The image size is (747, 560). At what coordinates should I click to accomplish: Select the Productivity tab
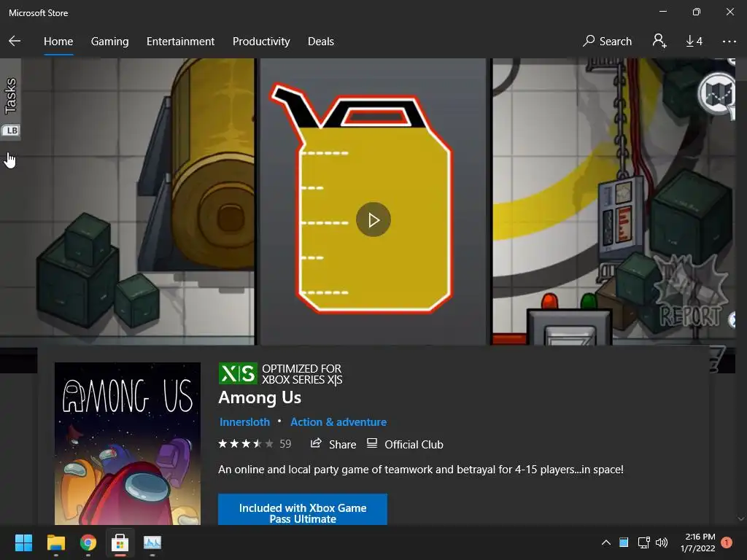pyautogui.click(x=261, y=42)
